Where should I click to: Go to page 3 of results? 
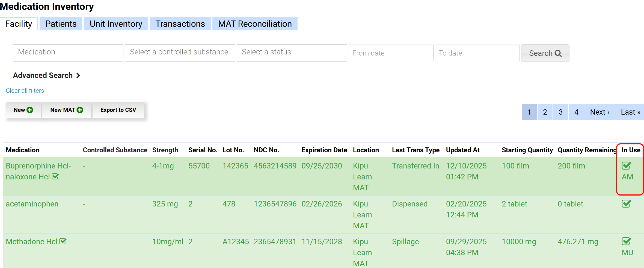560,112
